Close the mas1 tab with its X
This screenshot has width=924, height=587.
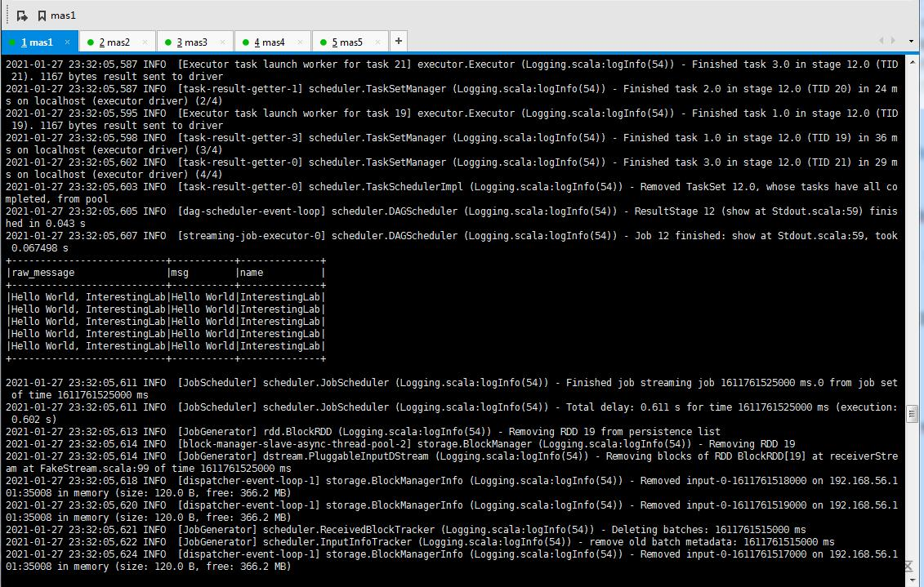coord(67,42)
